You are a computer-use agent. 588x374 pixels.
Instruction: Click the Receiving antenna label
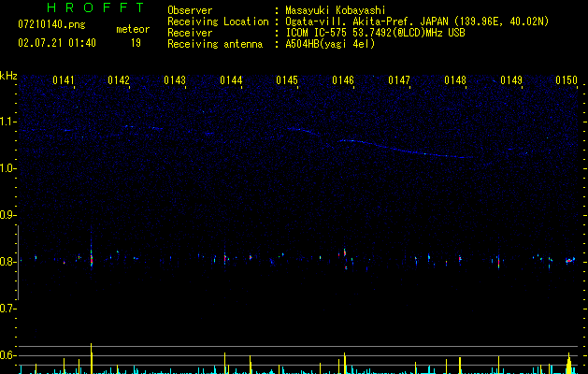[x=215, y=44]
